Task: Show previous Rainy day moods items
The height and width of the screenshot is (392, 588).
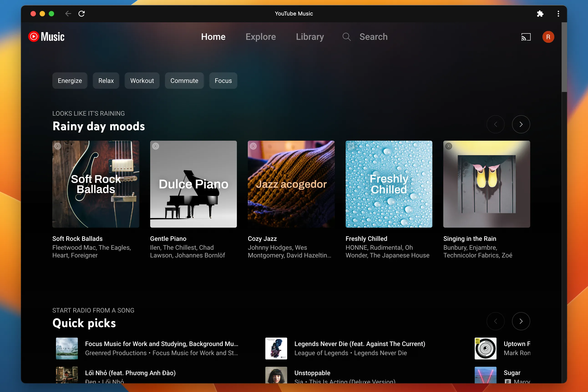Action: (x=495, y=124)
